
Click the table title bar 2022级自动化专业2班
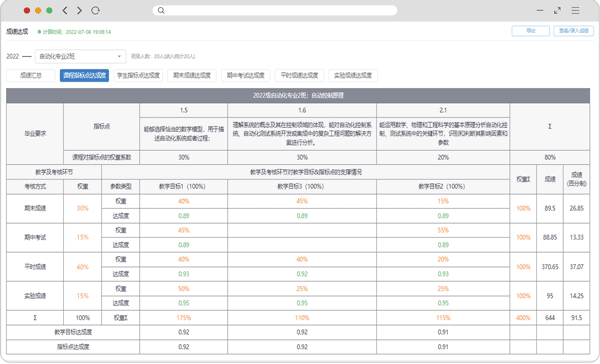[x=298, y=95]
